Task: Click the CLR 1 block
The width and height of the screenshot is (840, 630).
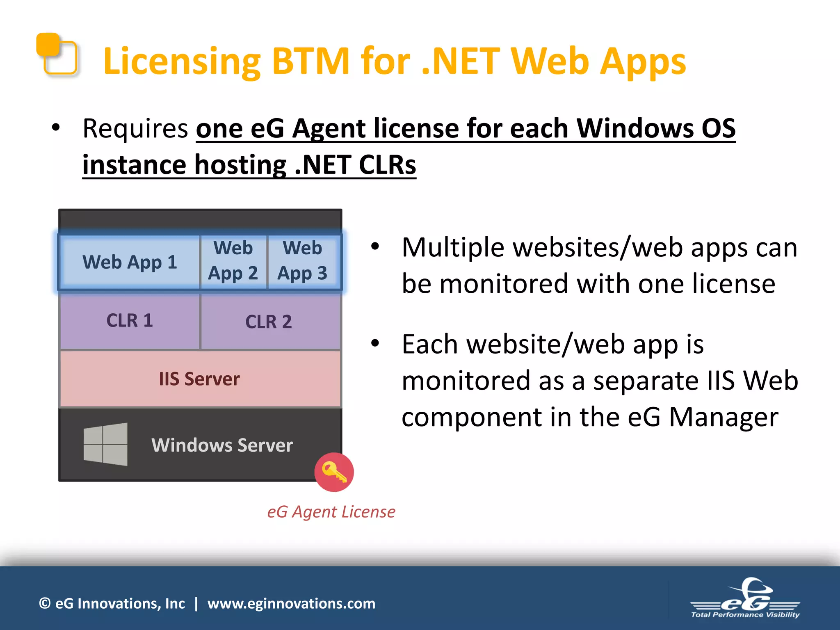Action: tap(130, 321)
